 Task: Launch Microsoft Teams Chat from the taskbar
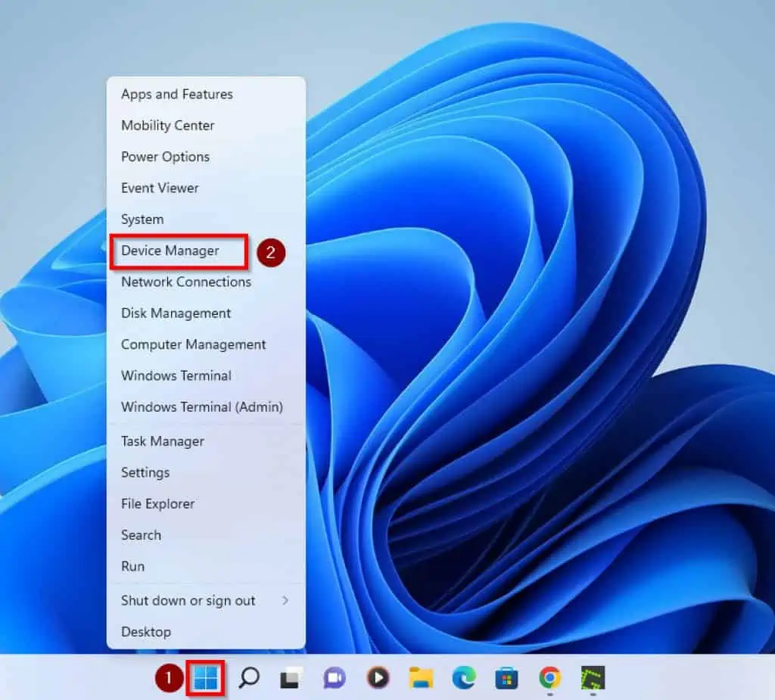[334, 679]
